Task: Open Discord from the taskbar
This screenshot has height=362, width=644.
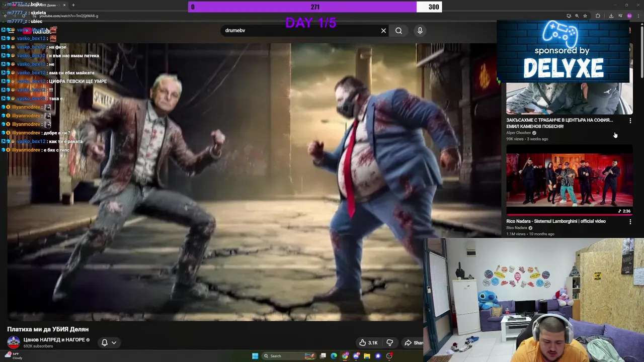Action: [356, 356]
